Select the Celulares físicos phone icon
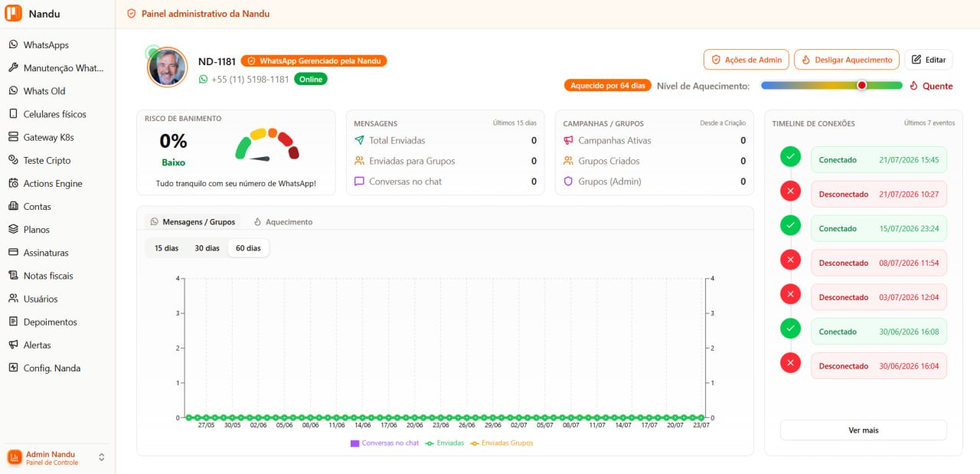Screen dimensions: 980x474 (13, 114)
